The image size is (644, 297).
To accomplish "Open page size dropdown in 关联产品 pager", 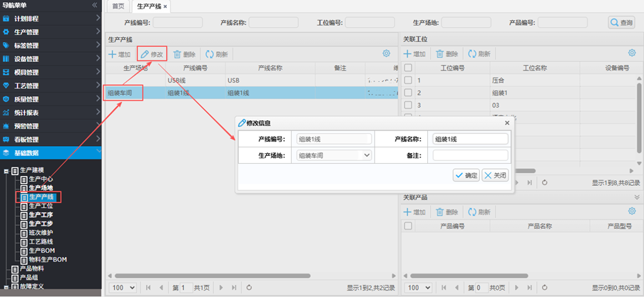I will [419, 288].
